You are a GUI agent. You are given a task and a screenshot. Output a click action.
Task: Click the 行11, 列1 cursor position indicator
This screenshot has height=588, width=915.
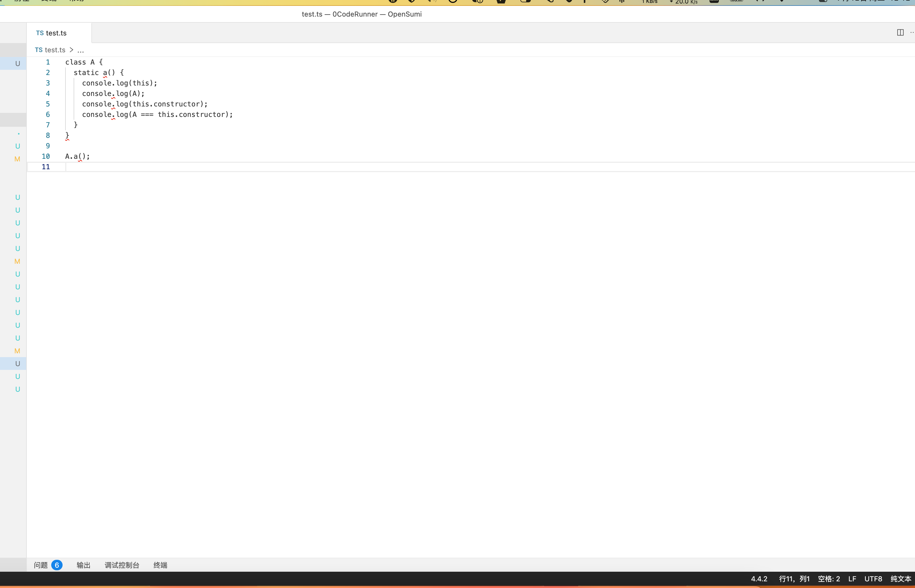click(794, 579)
